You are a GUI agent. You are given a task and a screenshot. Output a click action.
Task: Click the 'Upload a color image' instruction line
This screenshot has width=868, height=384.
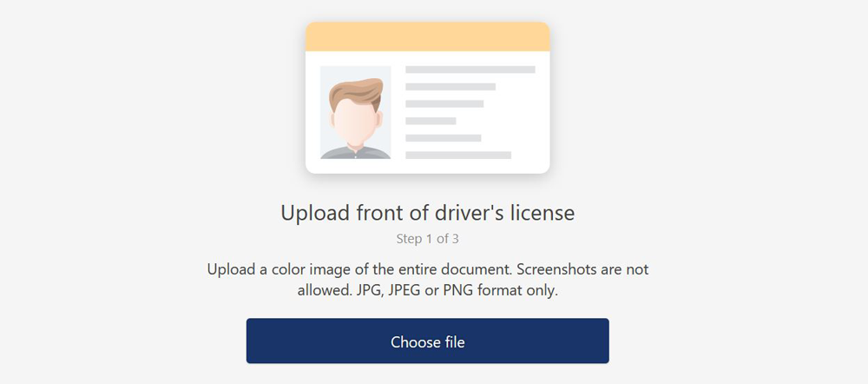[427, 270]
